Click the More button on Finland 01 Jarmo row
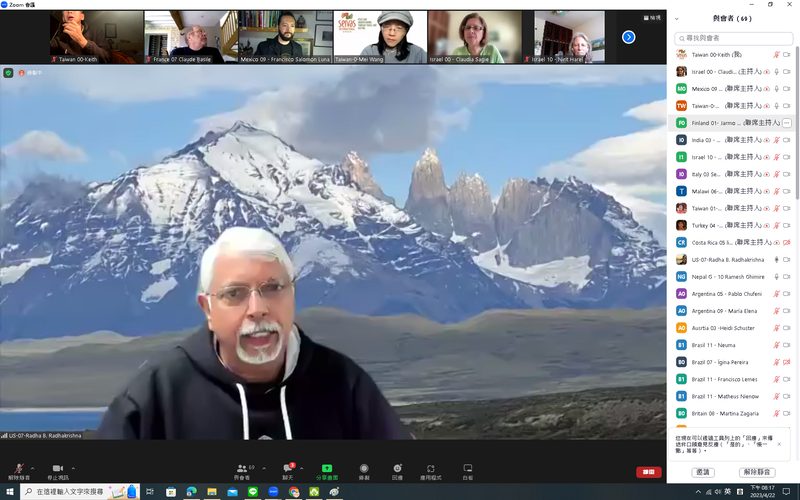 (x=786, y=123)
